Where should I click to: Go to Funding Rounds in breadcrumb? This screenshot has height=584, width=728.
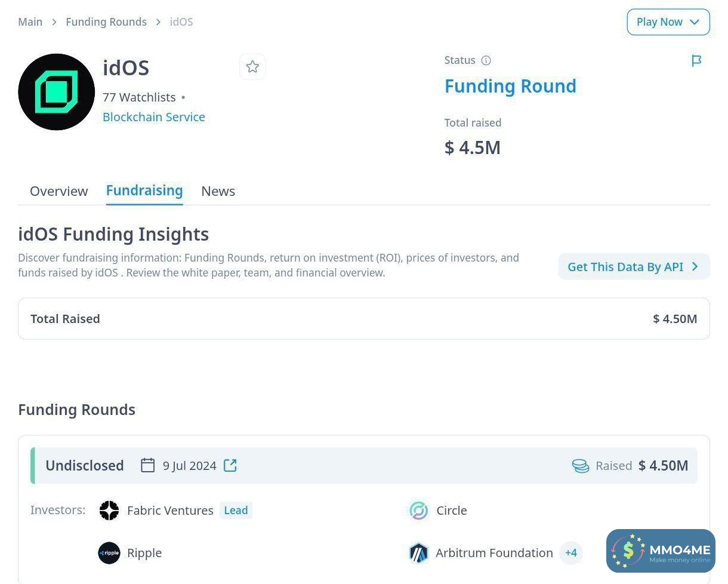point(106,22)
